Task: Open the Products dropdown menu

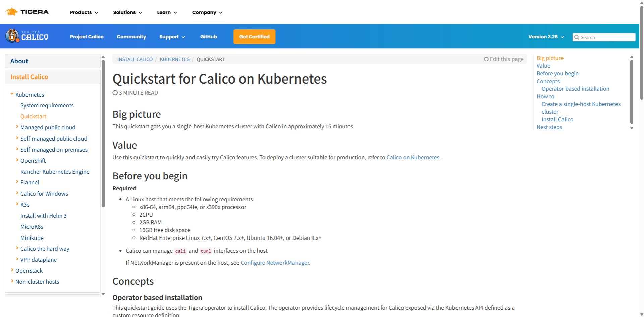Action: point(84,12)
